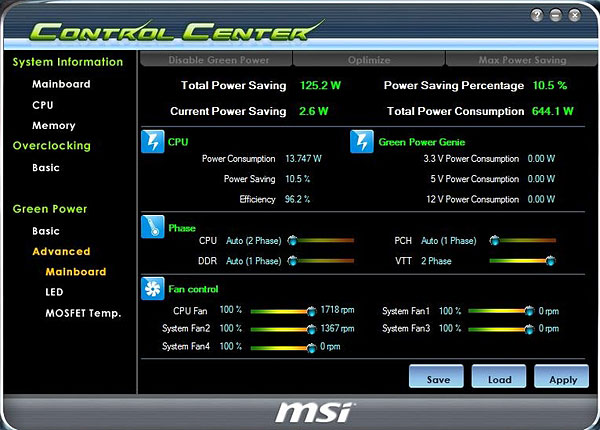Viewport: 600px width, 430px height.
Task: Adjust the PCH phase slider
Action: click(x=523, y=241)
